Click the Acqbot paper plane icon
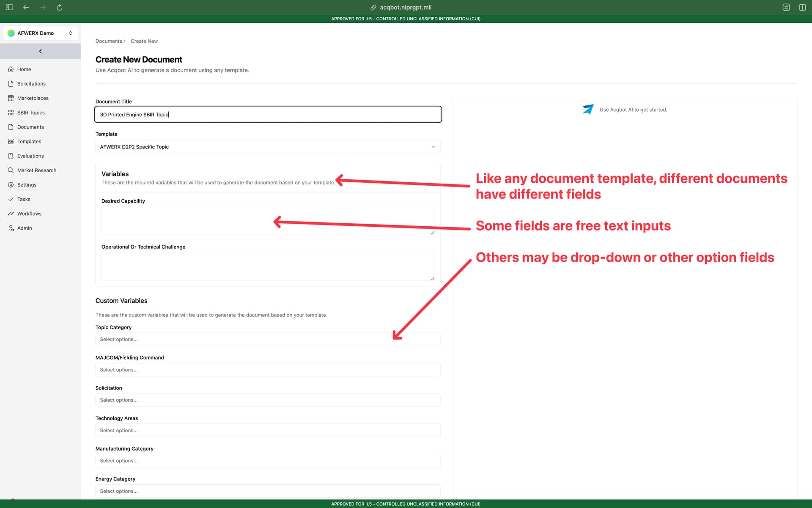Viewport: 812px width, 508px height. tap(588, 109)
